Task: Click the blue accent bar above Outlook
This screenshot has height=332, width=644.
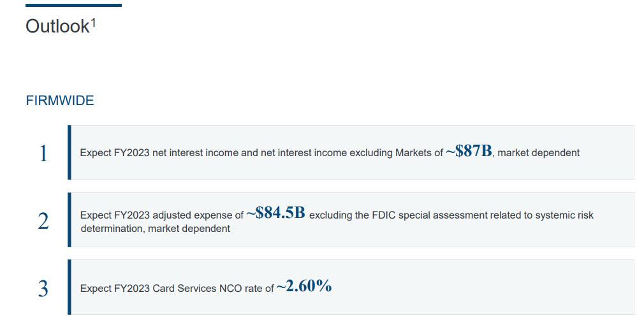Action: [x=73, y=5]
